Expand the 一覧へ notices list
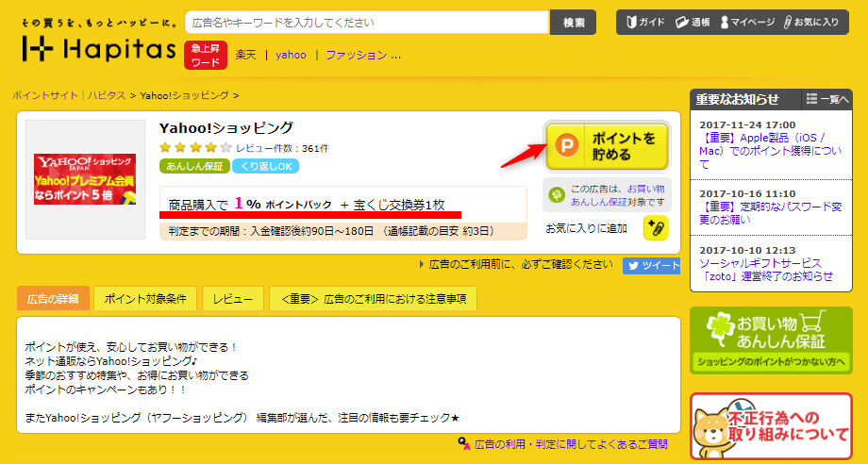The height and width of the screenshot is (464, 868). point(827,99)
